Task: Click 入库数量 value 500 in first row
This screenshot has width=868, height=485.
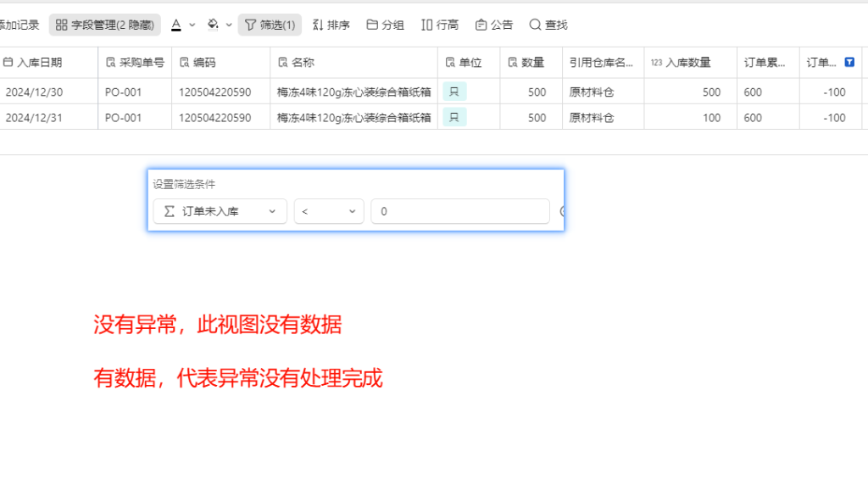Action: click(711, 92)
